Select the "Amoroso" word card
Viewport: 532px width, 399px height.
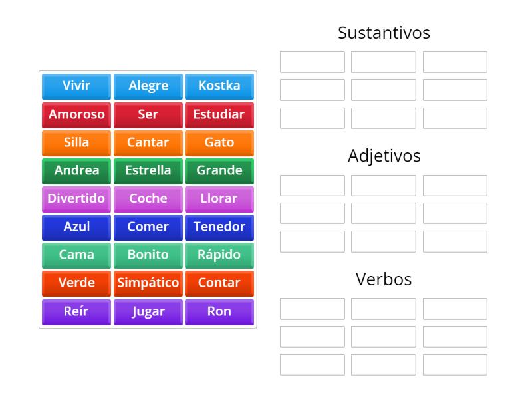[76, 114]
